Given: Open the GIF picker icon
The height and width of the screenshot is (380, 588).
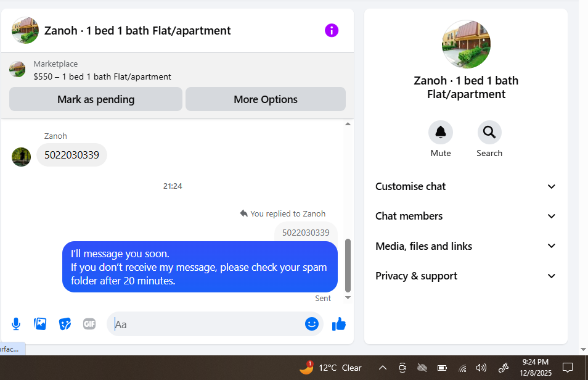Looking at the screenshot, I should (x=89, y=324).
